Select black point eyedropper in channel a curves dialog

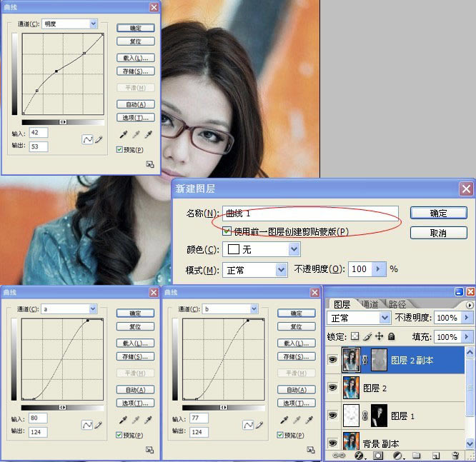tap(123, 420)
